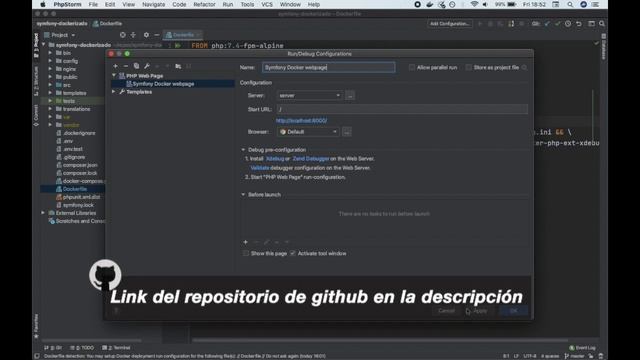Screen dimensions: 640x360
Task: Run Dockerfile from the line 1 gutter arrow
Action: [x=178, y=46]
